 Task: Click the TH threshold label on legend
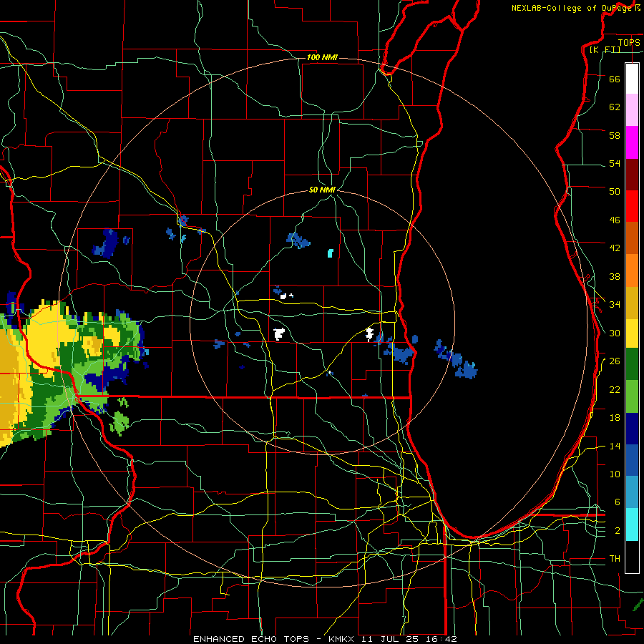point(615,559)
